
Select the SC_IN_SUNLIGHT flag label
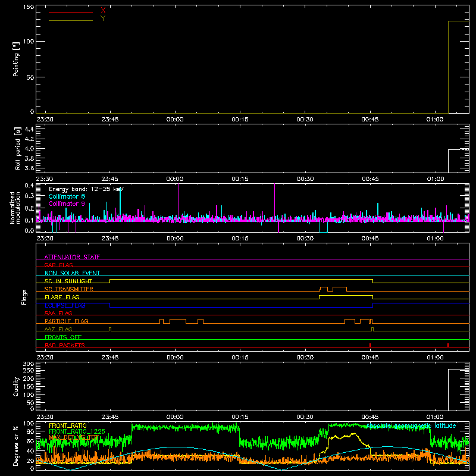tap(68, 281)
